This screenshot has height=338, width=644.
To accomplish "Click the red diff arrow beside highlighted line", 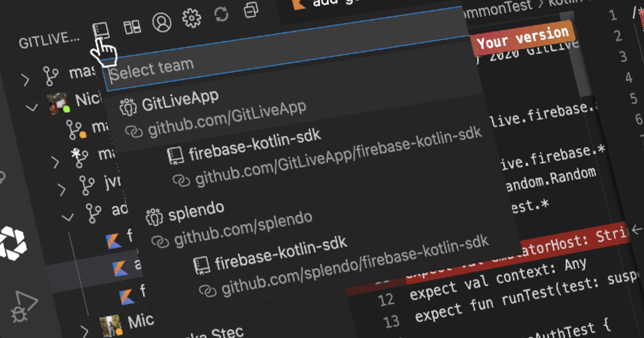I will point(637,230).
